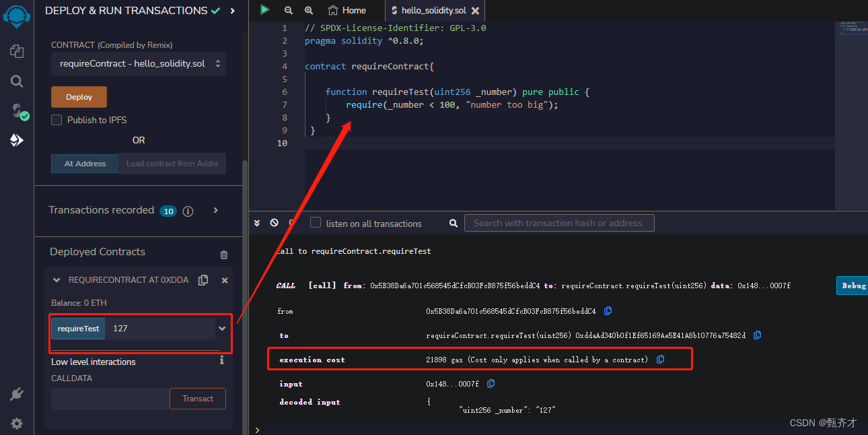Toggle the Publish to IPFS checkbox
Screen dimensions: 868x435
pyautogui.click(x=57, y=120)
